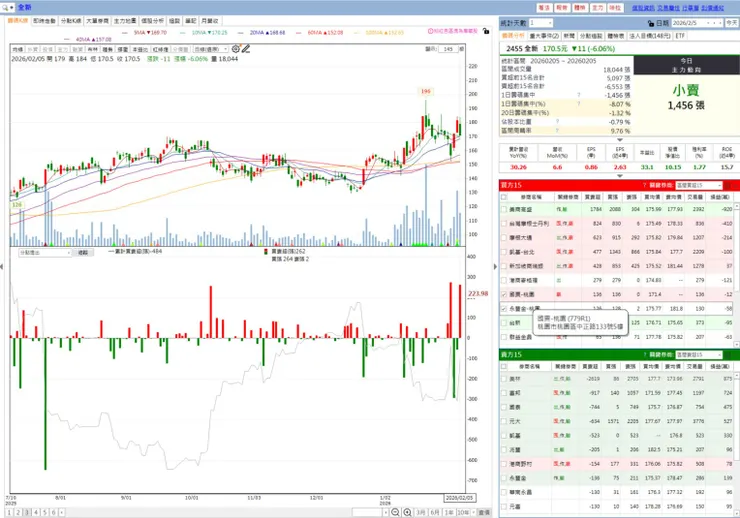Check the 美林 seller row checkbox
740x518 pixels.
click(504, 378)
